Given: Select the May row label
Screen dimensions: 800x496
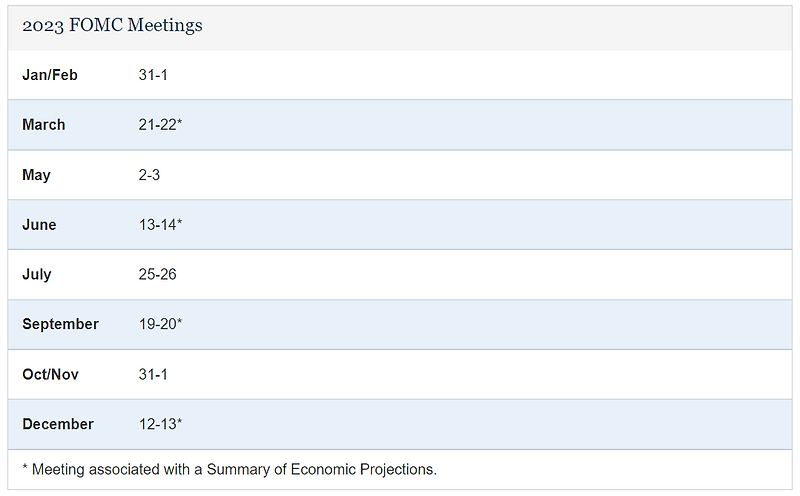Looking at the screenshot, I should [36, 175].
